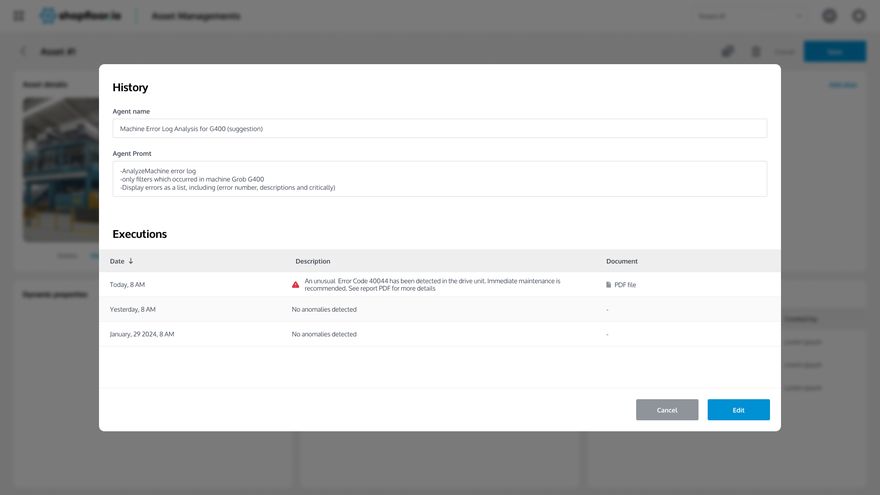
Task: Select the Document column header
Action: [x=622, y=261]
